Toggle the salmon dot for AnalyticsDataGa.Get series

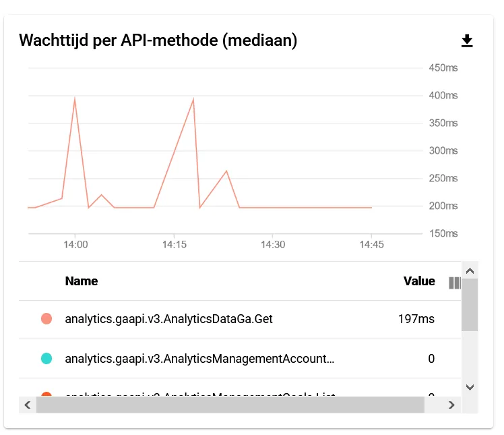click(x=46, y=319)
